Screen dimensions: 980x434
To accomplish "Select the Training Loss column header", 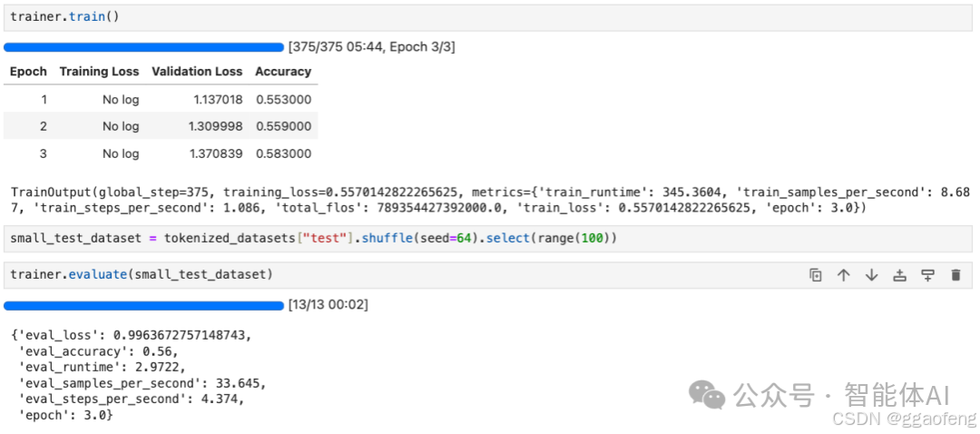I will click(100, 72).
